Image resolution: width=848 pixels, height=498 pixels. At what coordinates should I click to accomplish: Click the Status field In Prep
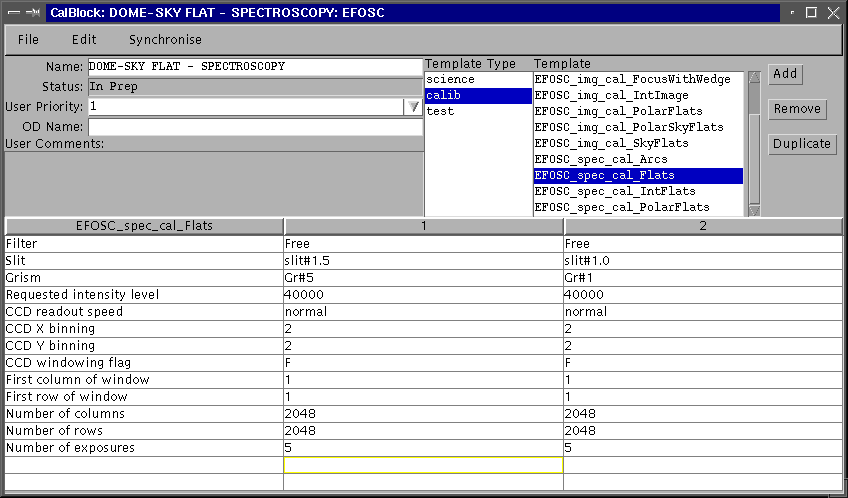[x=255, y=87]
